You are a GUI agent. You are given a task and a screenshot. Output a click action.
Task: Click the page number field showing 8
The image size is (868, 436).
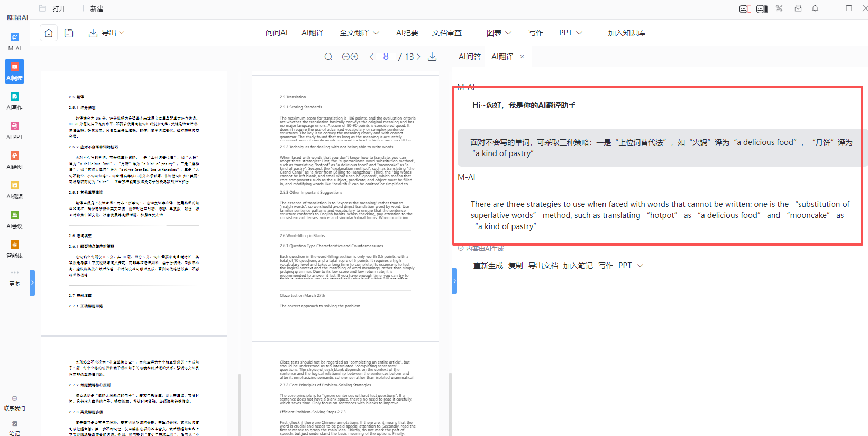pos(386,57)
